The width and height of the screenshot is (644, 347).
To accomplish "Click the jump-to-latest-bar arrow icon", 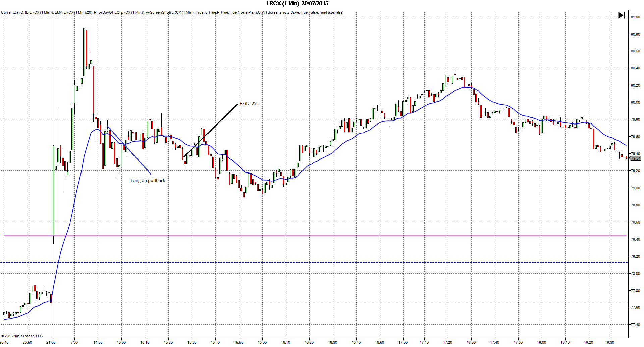I will [x=622, y=15].
